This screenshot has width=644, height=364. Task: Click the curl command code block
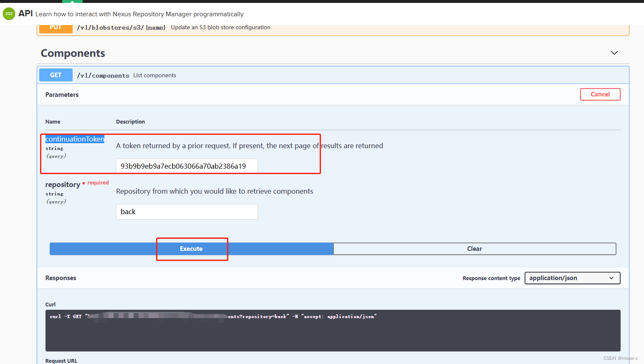(x=333, y=331)
